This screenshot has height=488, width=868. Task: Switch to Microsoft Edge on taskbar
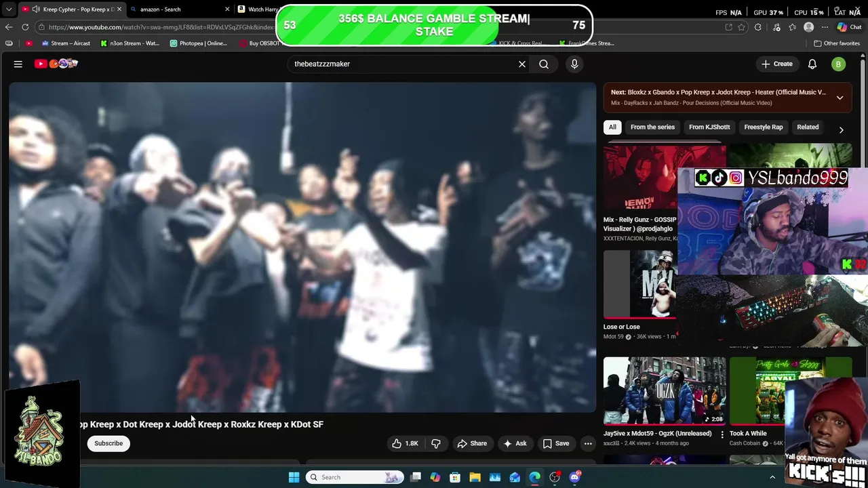[x=535, y=477]
